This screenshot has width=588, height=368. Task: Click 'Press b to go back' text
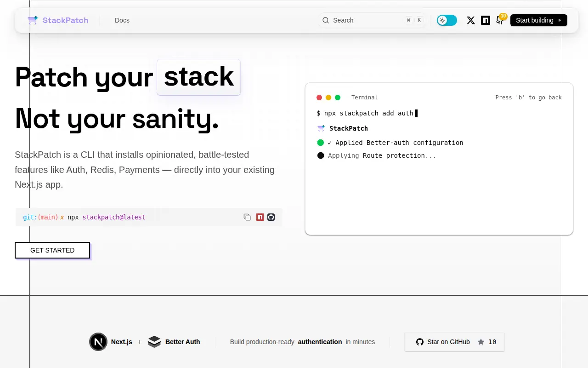529,98
